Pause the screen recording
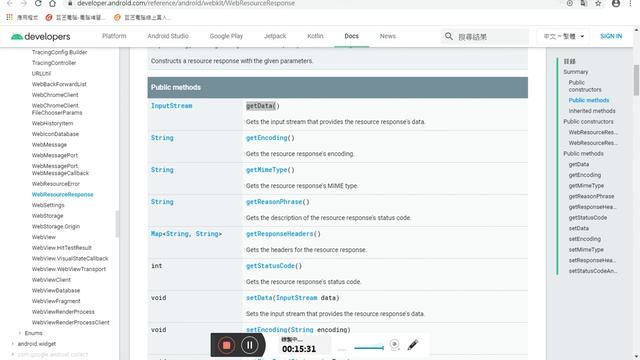Image resolution: width=640 pixels, height=360 pixels. [x=249, y=345]
